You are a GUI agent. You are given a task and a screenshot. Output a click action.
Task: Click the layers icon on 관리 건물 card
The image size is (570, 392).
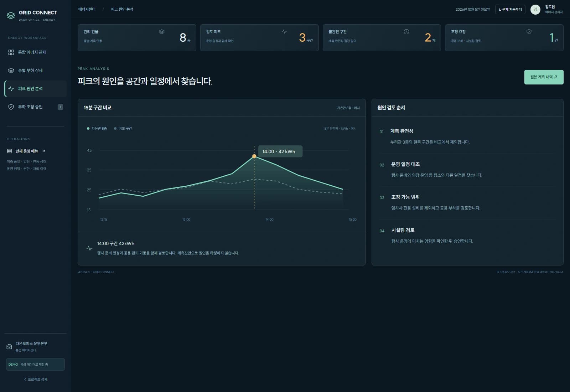click(x=162, y=32)
